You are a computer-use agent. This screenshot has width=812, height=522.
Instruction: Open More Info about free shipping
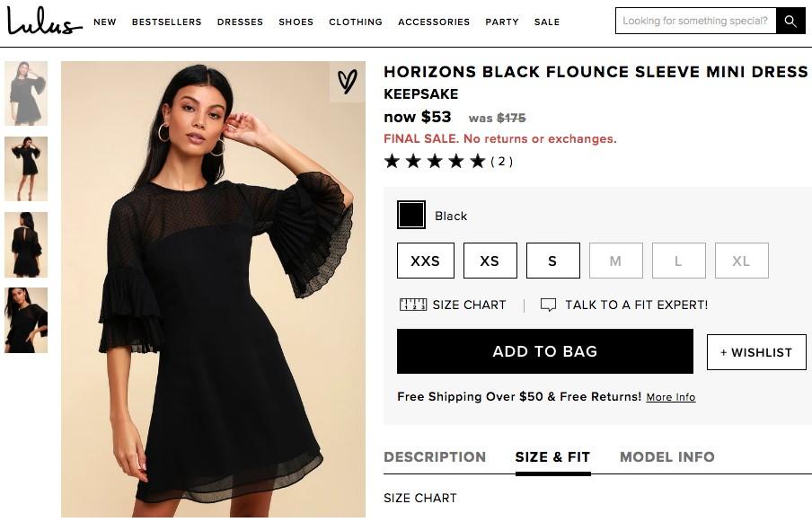point(670,397)
